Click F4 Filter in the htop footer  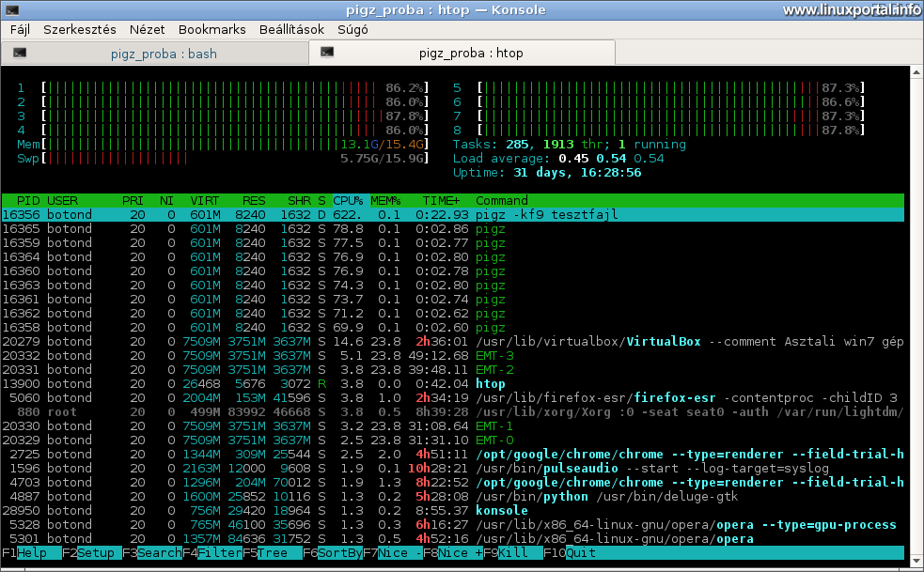212,553
